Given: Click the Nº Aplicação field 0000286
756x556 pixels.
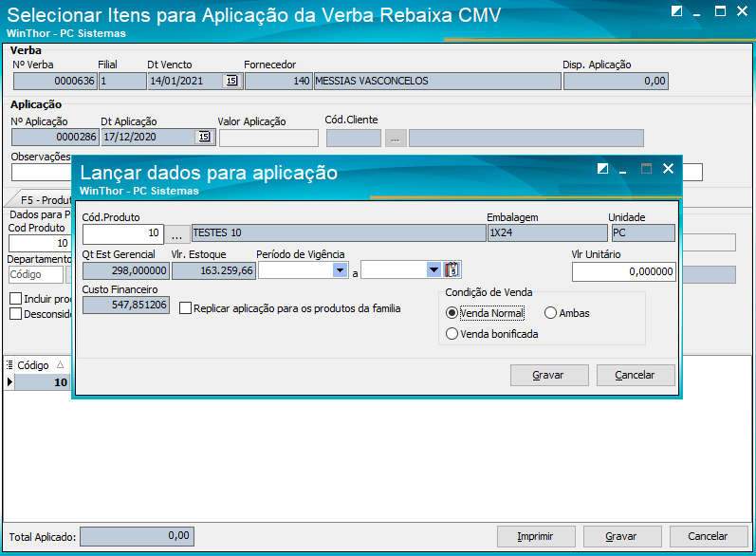Looking at the screenshot, I should [x=55, y=137].
